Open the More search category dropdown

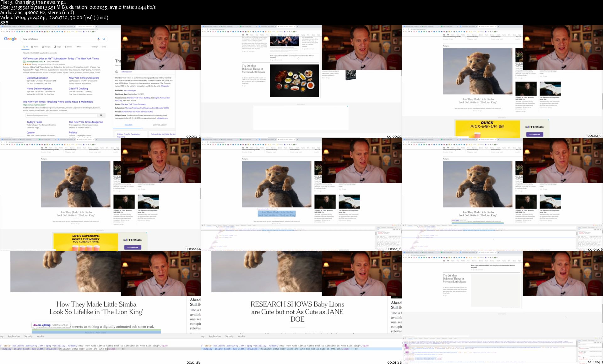tap(79, 47)
